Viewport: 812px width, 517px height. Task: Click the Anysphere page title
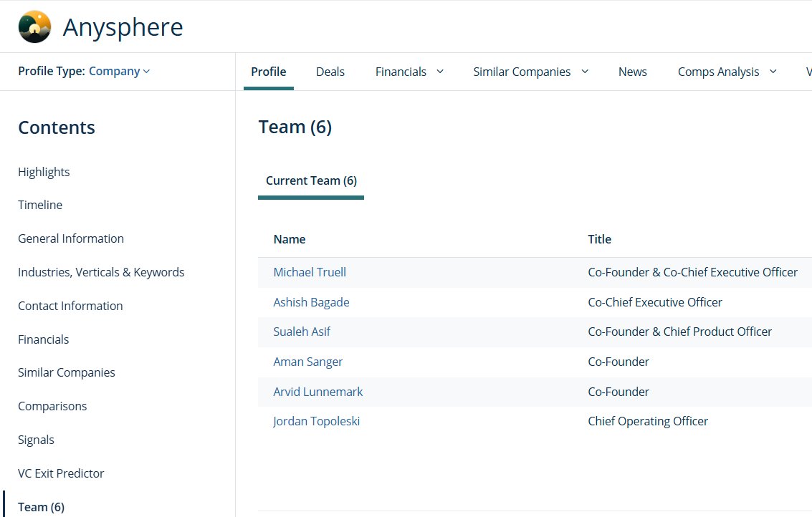[123, 27]
